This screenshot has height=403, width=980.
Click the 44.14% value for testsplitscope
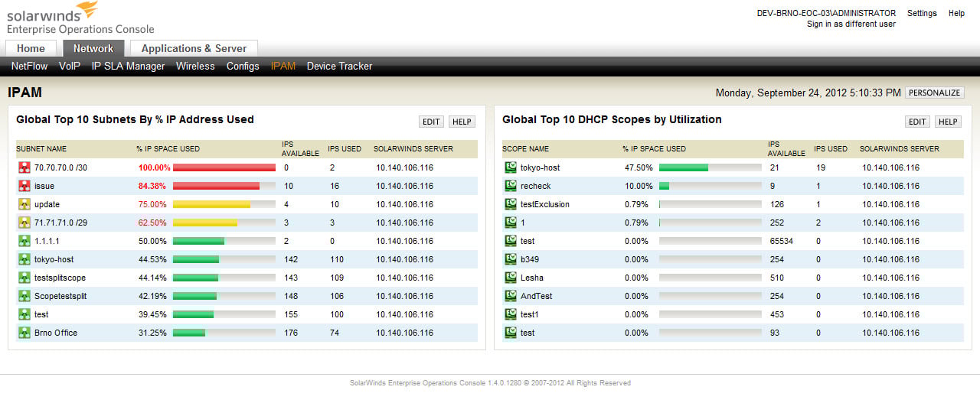[x=152, y=278]
